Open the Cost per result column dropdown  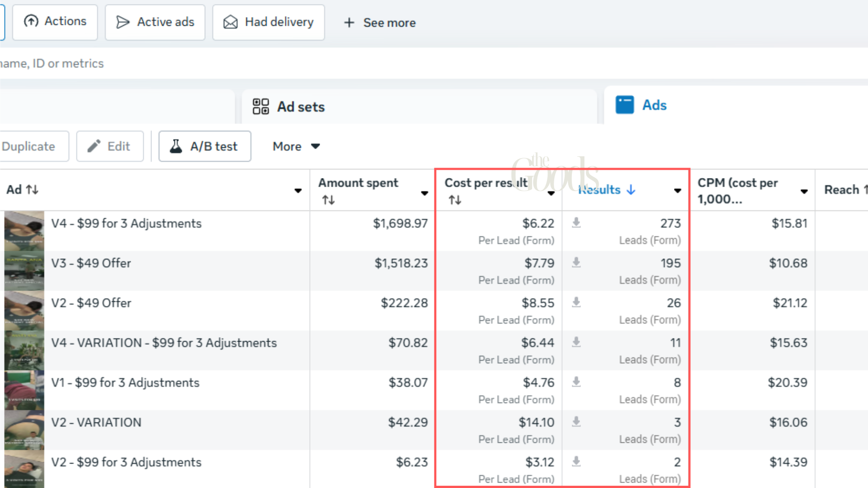(x=551, y=193)
